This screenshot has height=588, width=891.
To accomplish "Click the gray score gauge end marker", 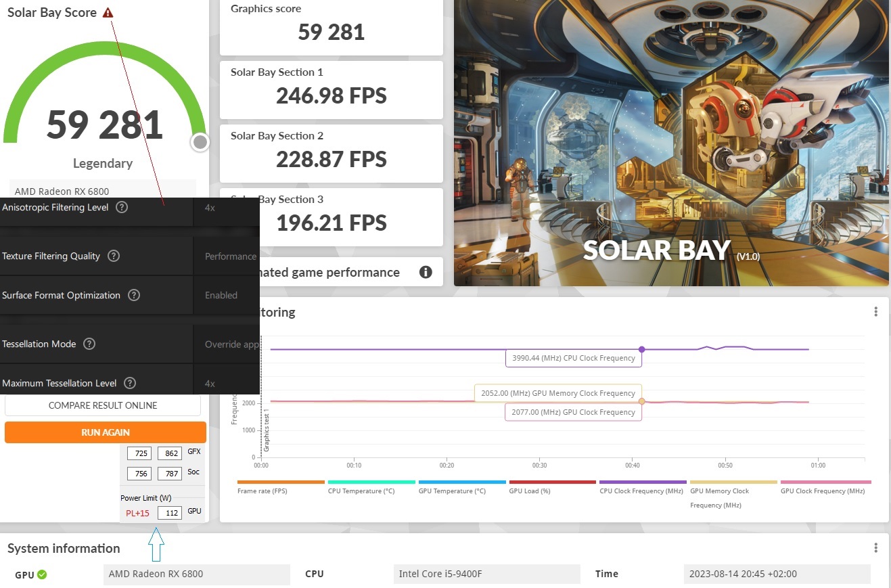I will (x=200, y=142).
